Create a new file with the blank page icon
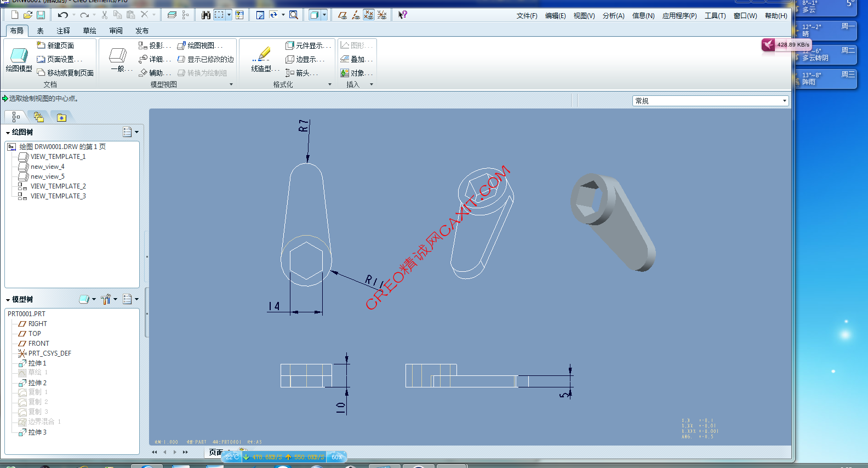Viewport: 868px width, 468px height. [x=15, y=15]
